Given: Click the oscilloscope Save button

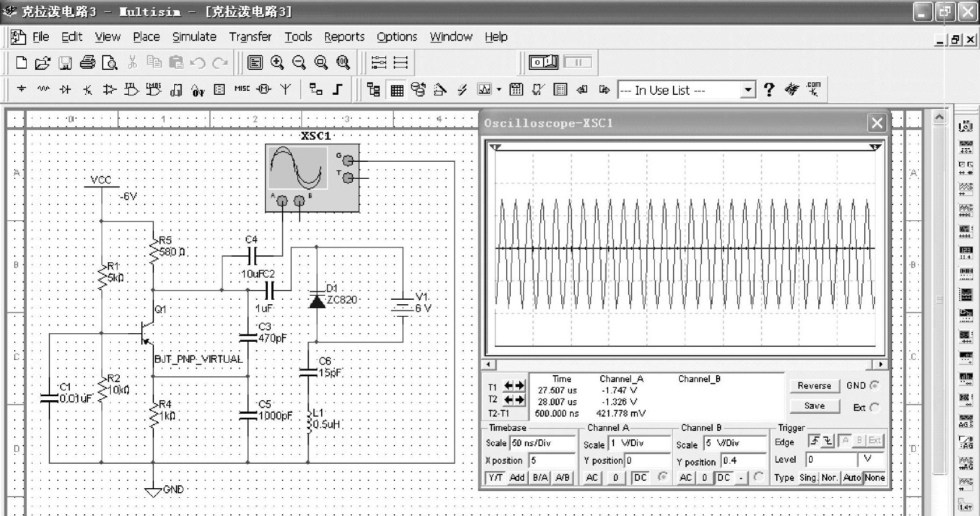Looking at the screenshot, I should click(x=814, y=405).
